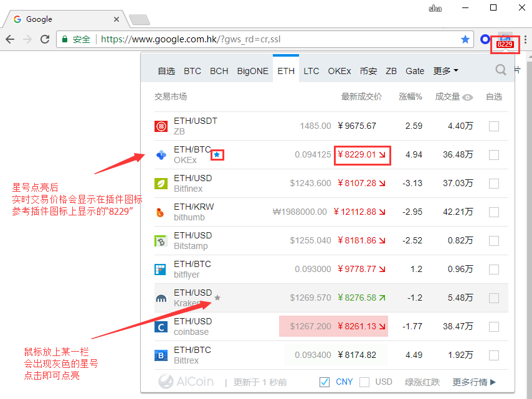Viewport: 532px width, 399px height.
Task: Check the watchlist box for Bittrex row
Action: click(x=494, y=355)
